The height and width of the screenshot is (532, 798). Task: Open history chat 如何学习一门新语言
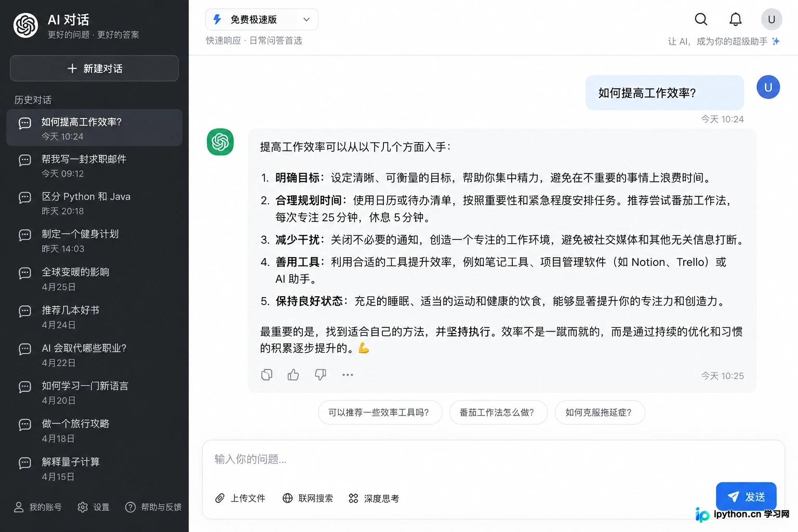pos(95,393)
